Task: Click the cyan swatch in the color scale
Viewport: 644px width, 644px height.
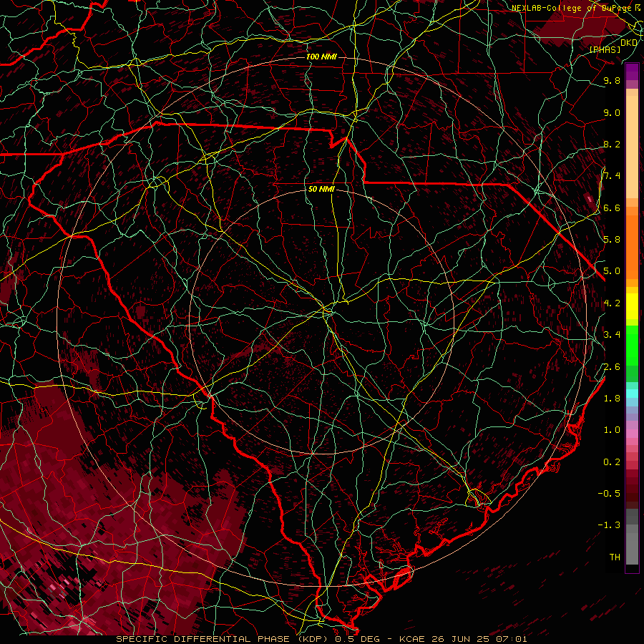Action: tap(632, 394)
